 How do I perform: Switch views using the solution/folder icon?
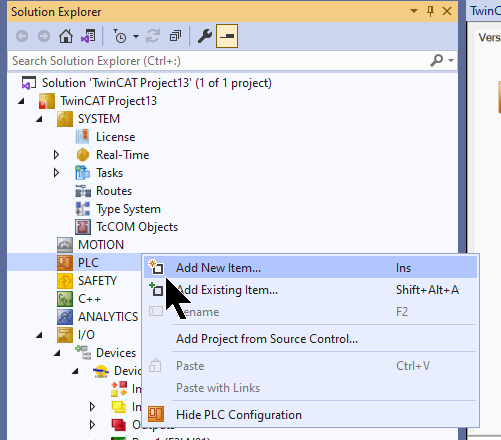point(88,36)
